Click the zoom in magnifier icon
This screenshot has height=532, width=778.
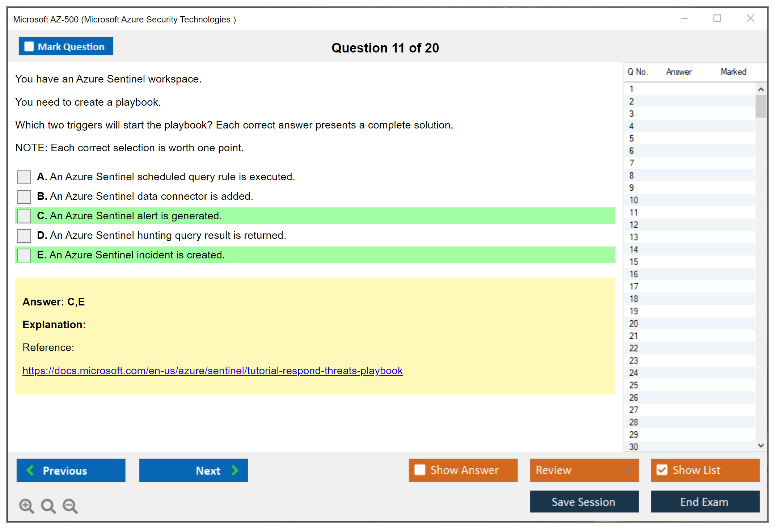26,506
